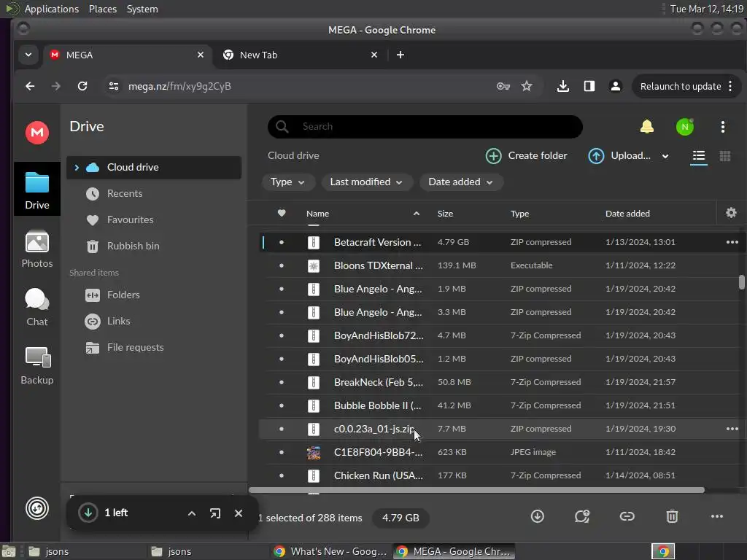747x560 pixels.
Task: Click the address bar URL
Action: coord(179,86)
